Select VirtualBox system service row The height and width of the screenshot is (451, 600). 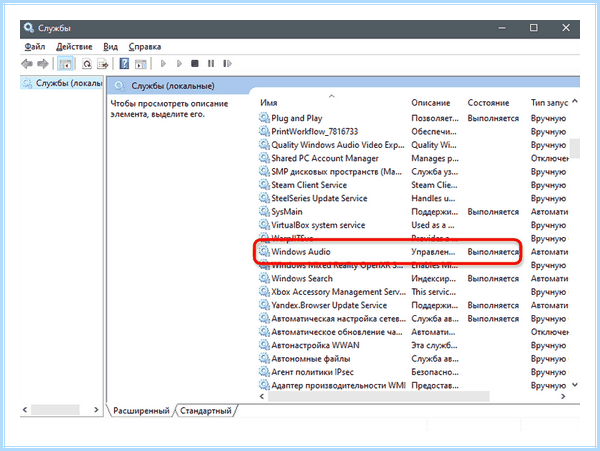click(x=414, y=225)
